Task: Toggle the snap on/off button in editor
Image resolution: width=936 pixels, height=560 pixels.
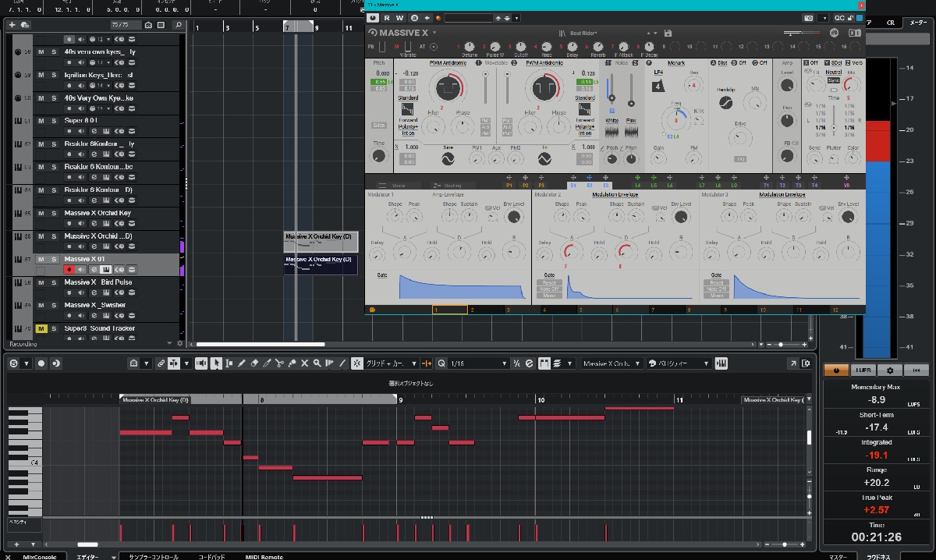Action: pyautogui.click(x=356, y=363)
